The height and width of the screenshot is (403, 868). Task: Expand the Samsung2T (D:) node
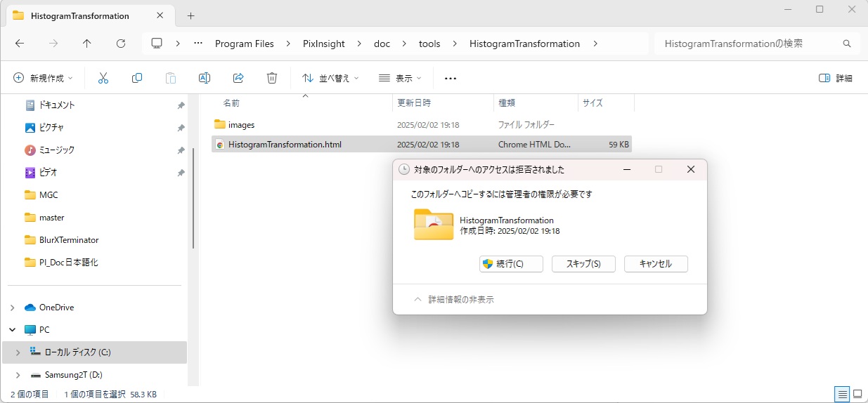click(18, 375)
